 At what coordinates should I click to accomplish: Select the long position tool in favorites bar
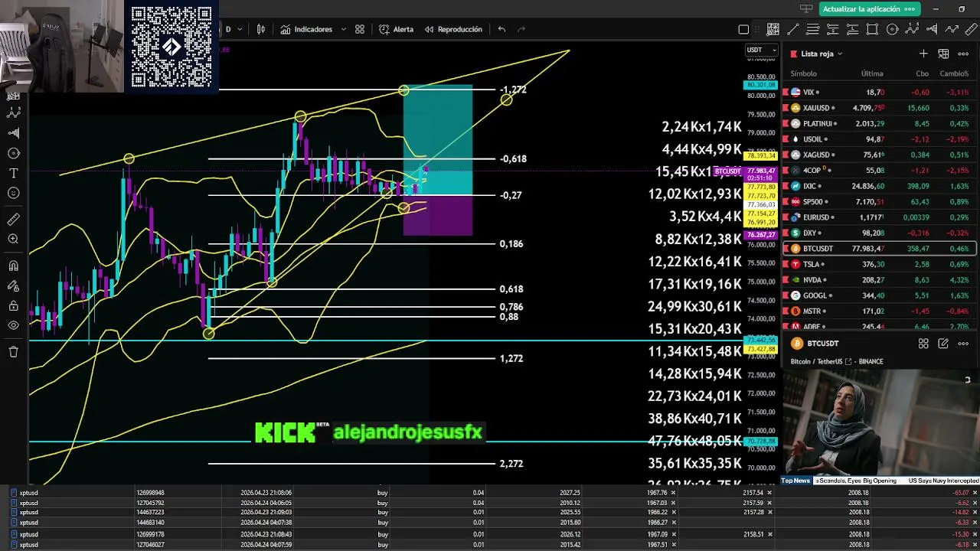point(852,29)
